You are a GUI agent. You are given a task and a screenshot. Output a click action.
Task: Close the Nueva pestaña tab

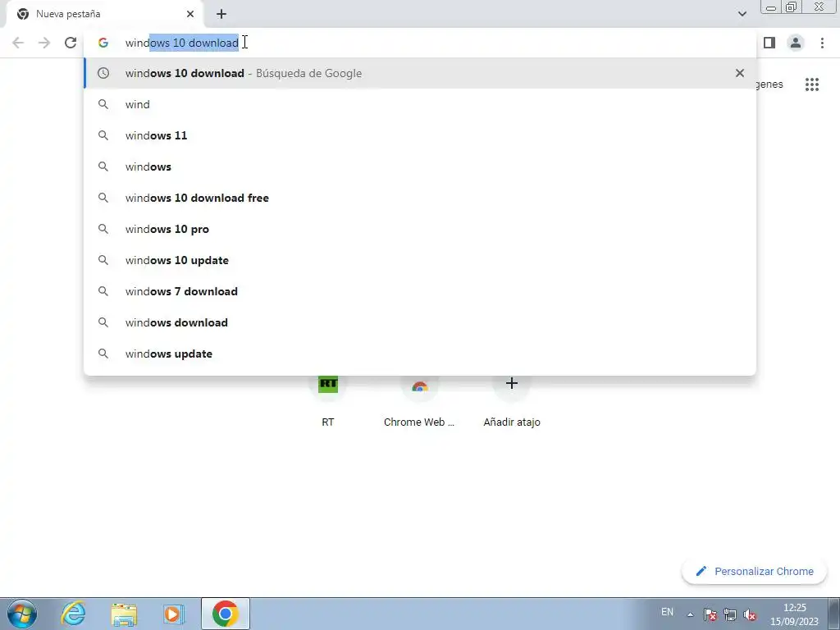pyautogui.click(x=190, y=14)
